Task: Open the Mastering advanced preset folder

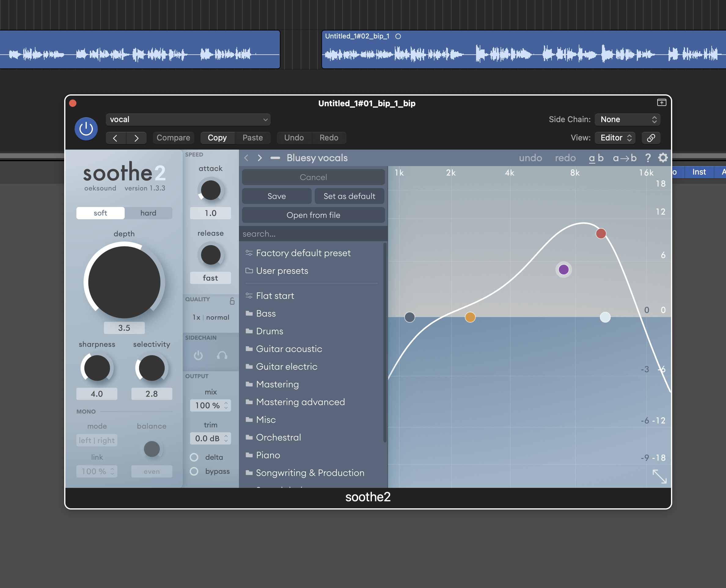Action: tap(300, 402)
